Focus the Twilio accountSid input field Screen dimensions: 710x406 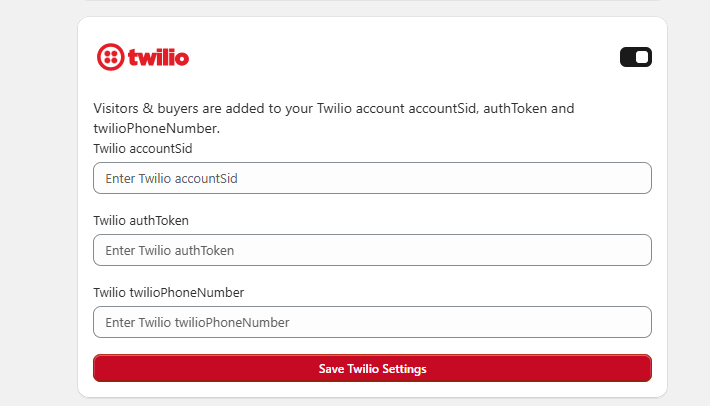pyautogui.click(x=372, y=178)
